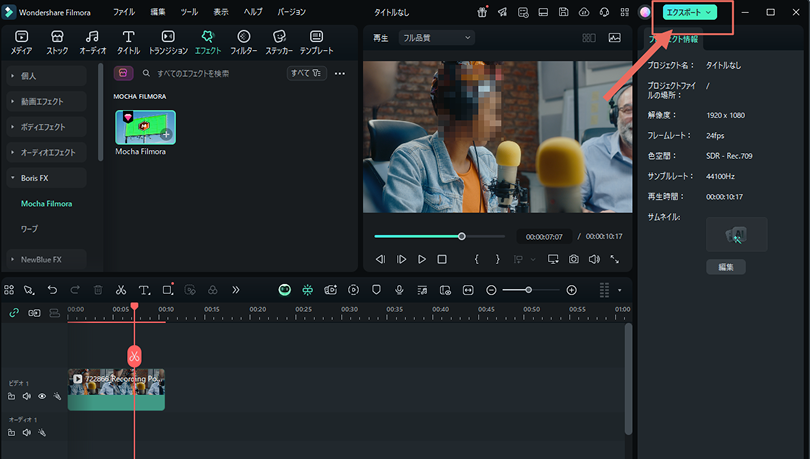
Task: Open the オーディオ (Audio) panel
Action: (92, 42)
